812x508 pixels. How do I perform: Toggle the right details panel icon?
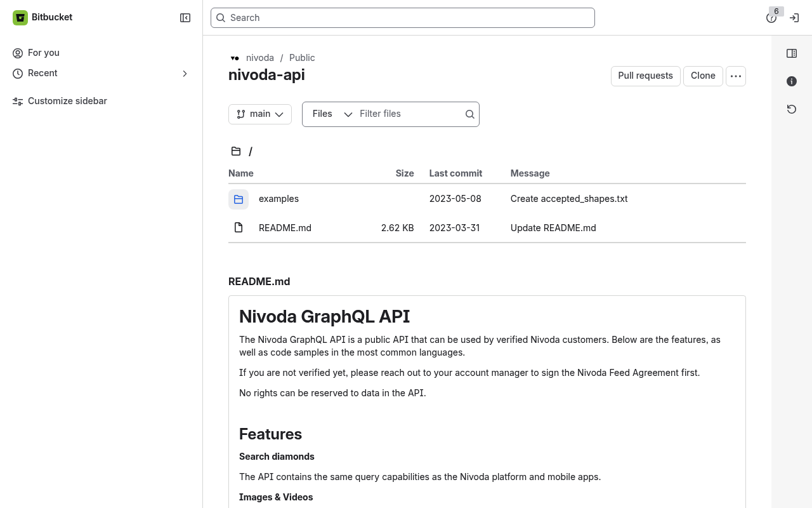click(x=792, y=53)
